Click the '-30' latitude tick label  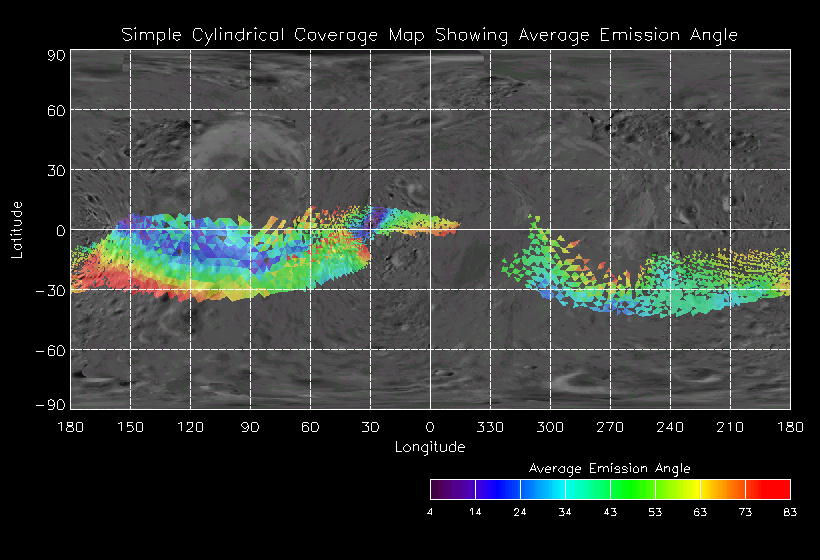[x=51, y=291]
